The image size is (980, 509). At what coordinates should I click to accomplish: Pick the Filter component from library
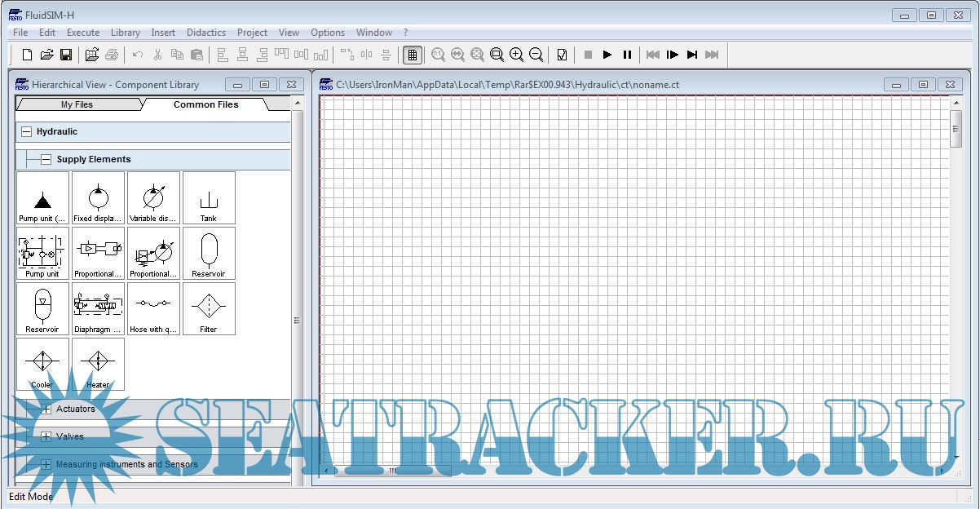click(x=209, y=308)
